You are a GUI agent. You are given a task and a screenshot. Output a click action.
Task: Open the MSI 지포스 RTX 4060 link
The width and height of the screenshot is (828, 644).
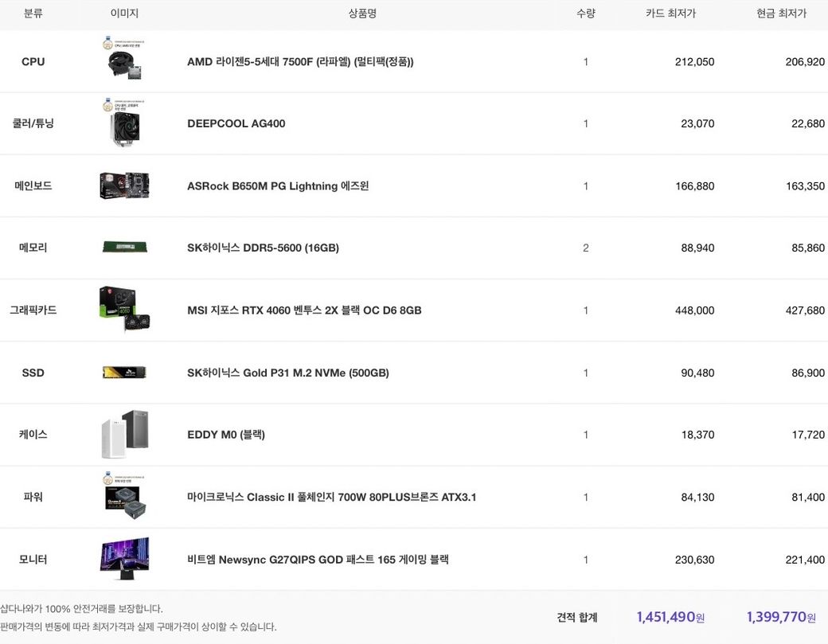click(x=304, y=310)
